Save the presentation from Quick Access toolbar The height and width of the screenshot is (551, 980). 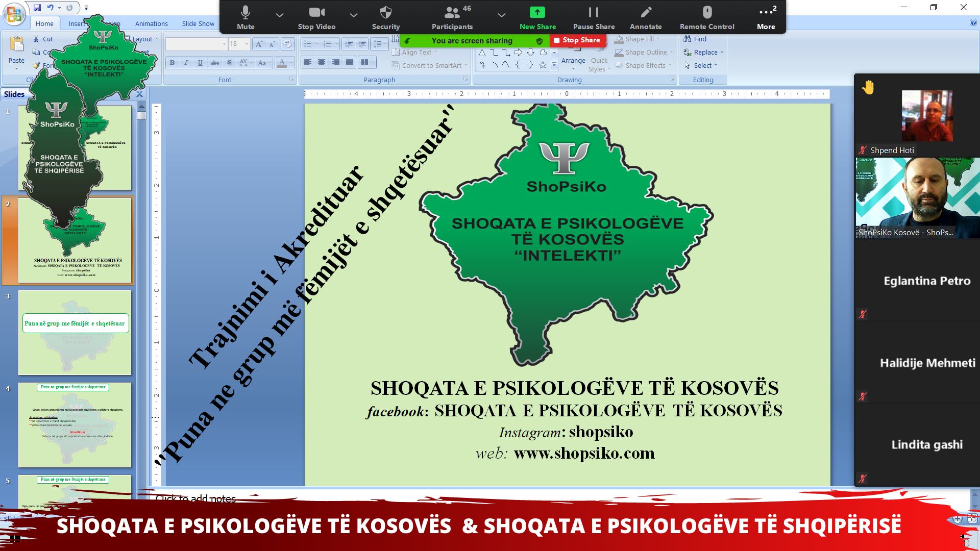point(37,8)
